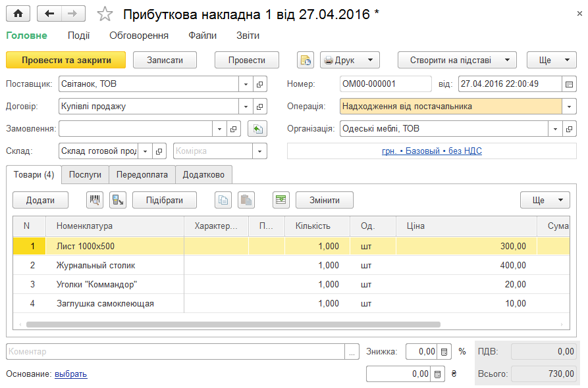Search goods by barcode icon
The width and height of the screenshot is (588, 388).
[95, 200]
